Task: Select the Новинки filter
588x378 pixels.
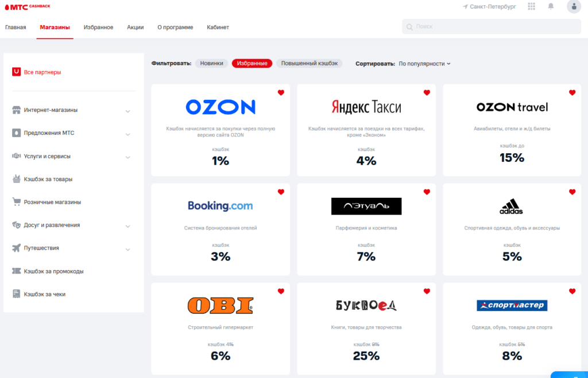Action: click(x=212, y=64)
